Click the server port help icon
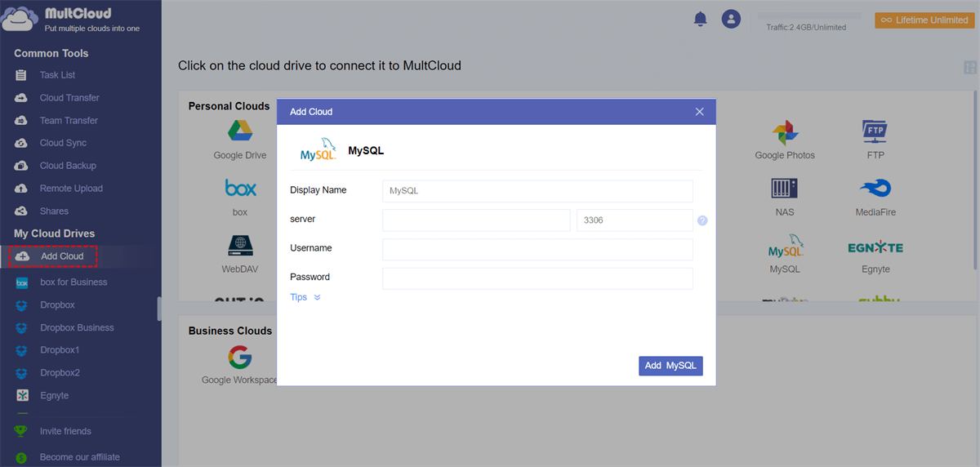This screenshot has height=467, width=980. (702, 220)
